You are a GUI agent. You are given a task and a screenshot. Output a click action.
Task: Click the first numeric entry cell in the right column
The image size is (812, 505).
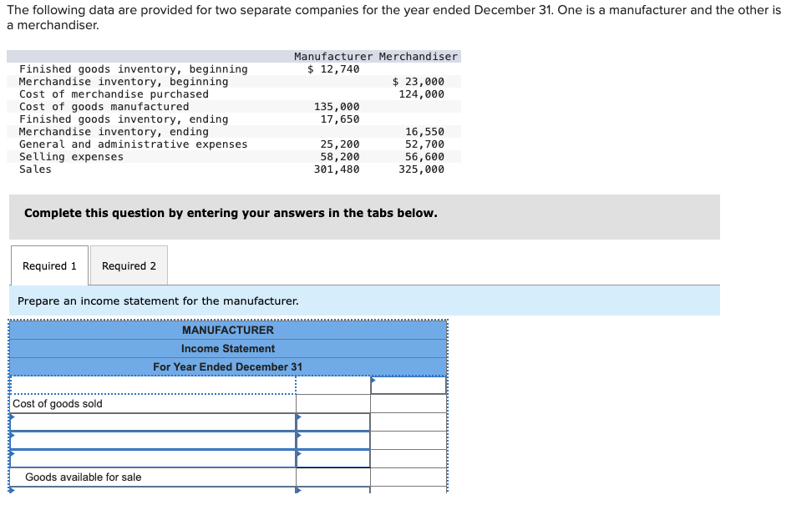point(408,385)
